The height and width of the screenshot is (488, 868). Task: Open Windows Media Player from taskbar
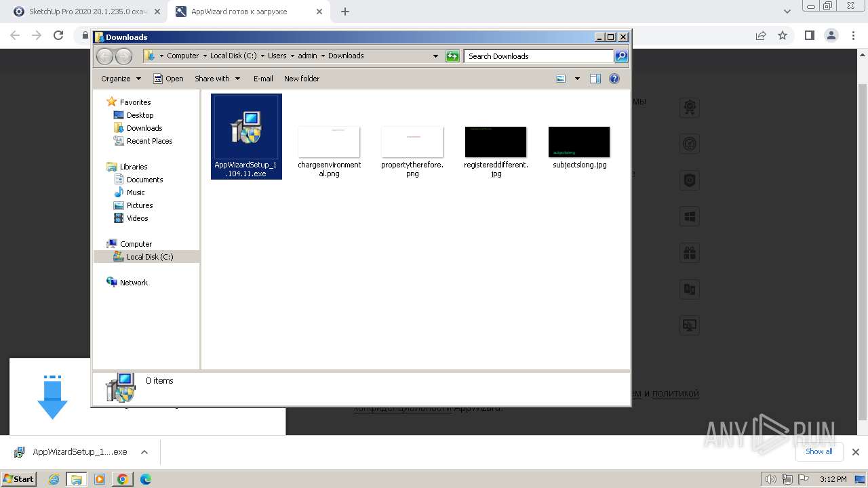click(x=100, y=479)
